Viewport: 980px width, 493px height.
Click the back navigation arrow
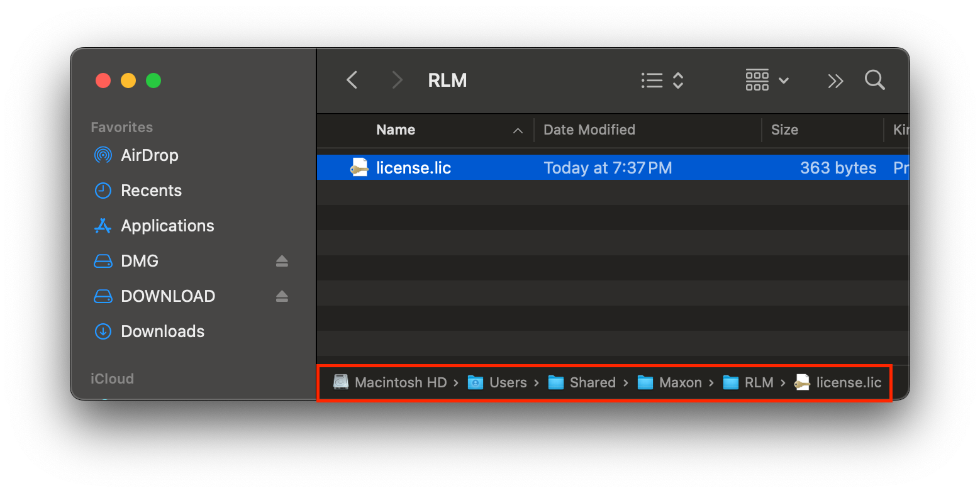pos(352,80)
